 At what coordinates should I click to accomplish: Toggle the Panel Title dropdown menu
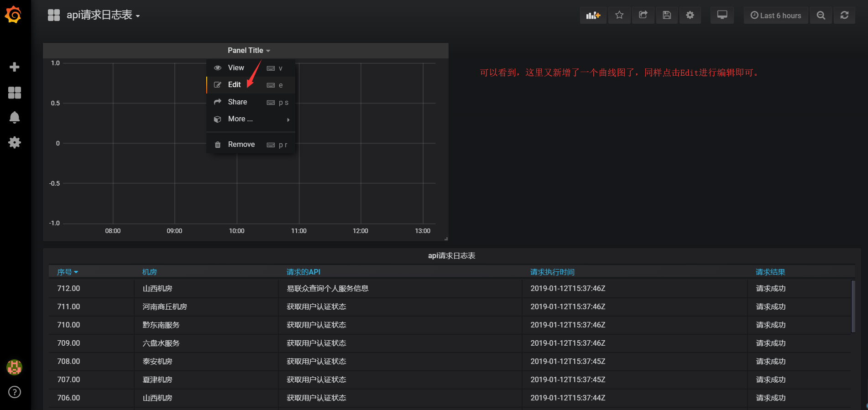point(249,50)
